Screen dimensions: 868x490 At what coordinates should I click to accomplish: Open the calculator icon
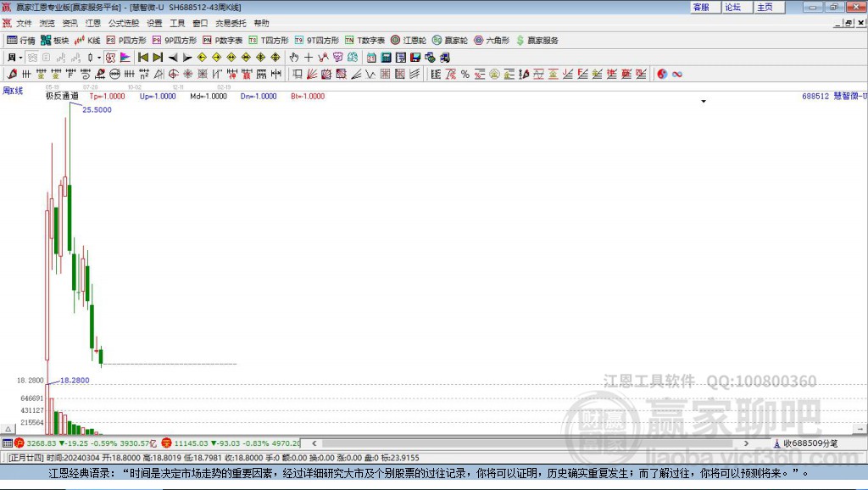[x=386, y=57]
